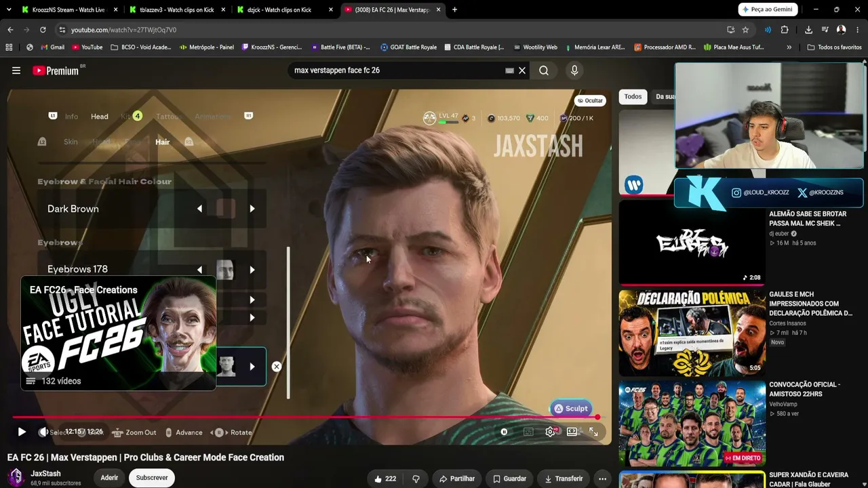This screenshot has height=488, width=868.
Task: Open browser Downloads
Action: coord(809,30)
